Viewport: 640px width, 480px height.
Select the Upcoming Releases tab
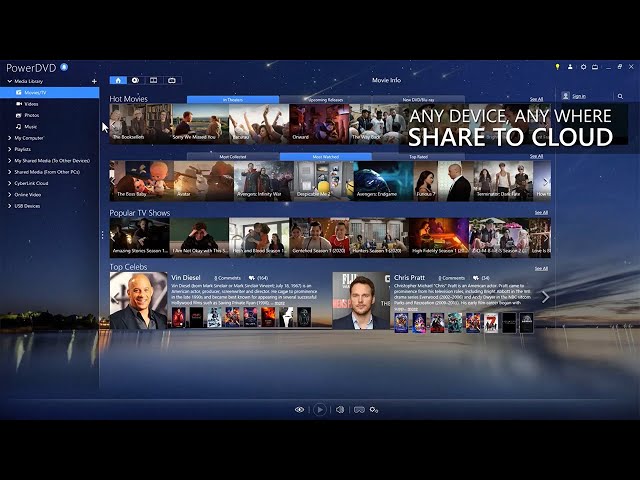tap(325, 100)
